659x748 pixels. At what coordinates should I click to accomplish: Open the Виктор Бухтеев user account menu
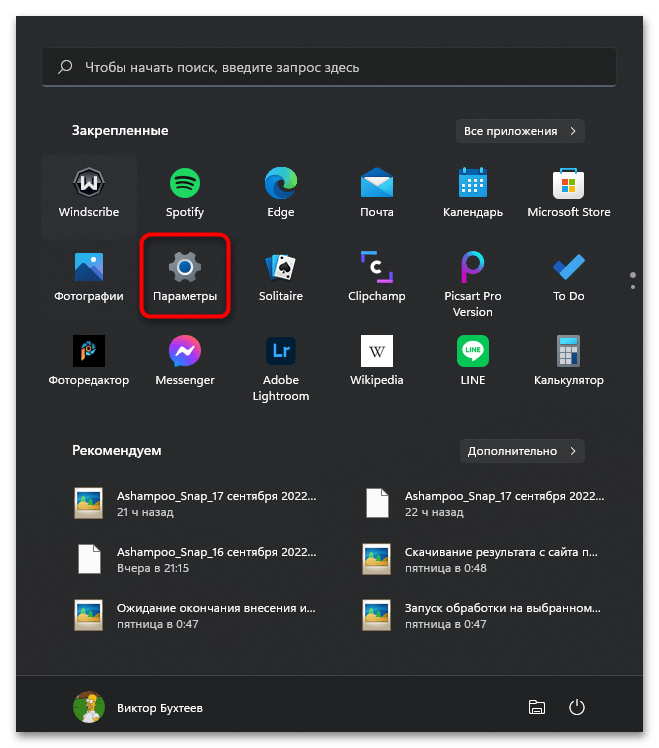pos(138,707)
